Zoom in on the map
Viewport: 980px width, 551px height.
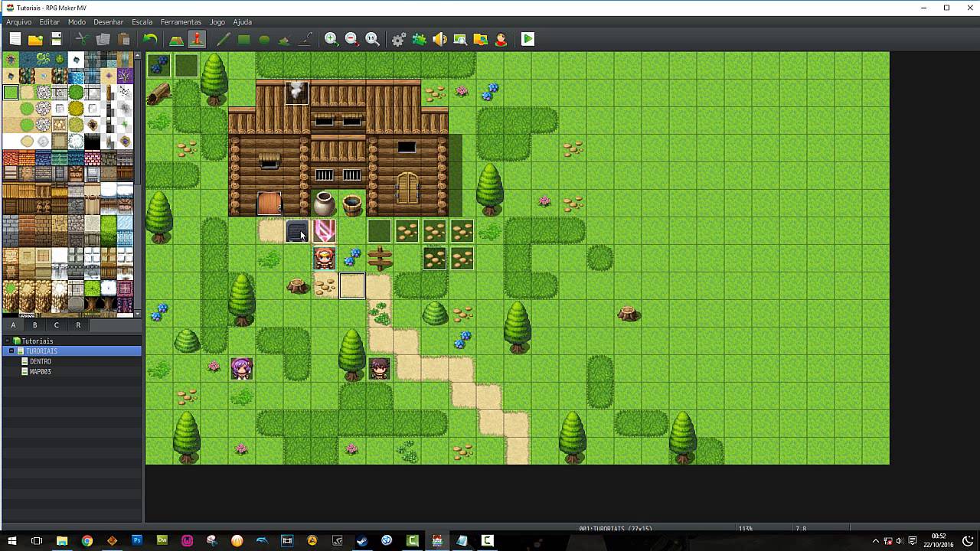pos(332,39)
